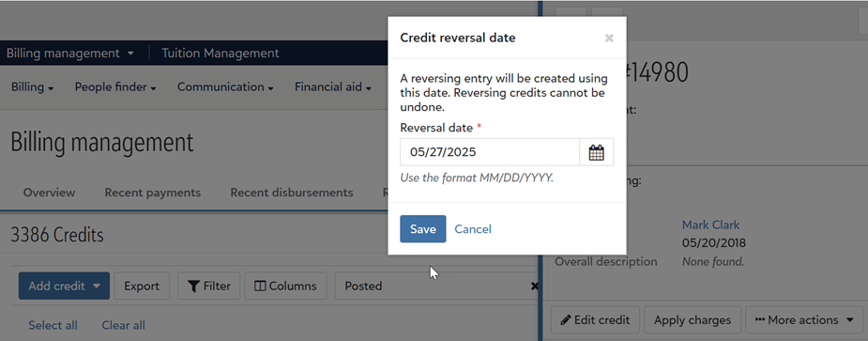Open the Mark Clark link
Image resolution: width=868 pixels, height=341 pixels.
pyautogui.click(x=710, y=225)
